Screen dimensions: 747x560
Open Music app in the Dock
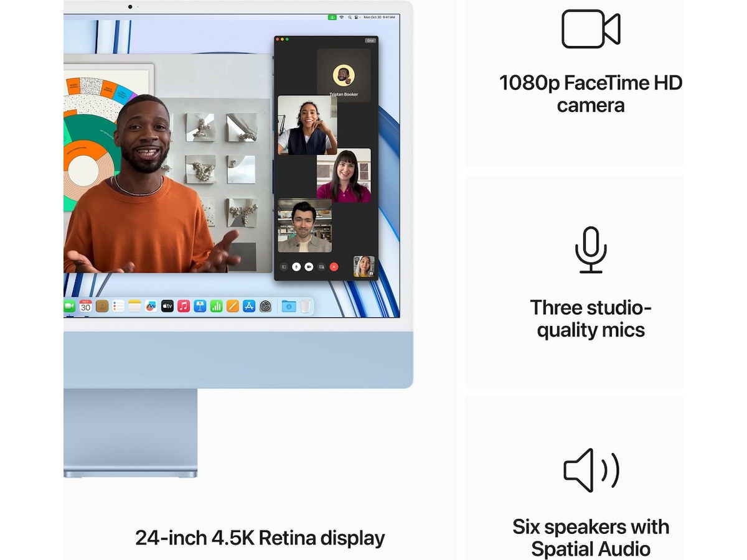184,306
